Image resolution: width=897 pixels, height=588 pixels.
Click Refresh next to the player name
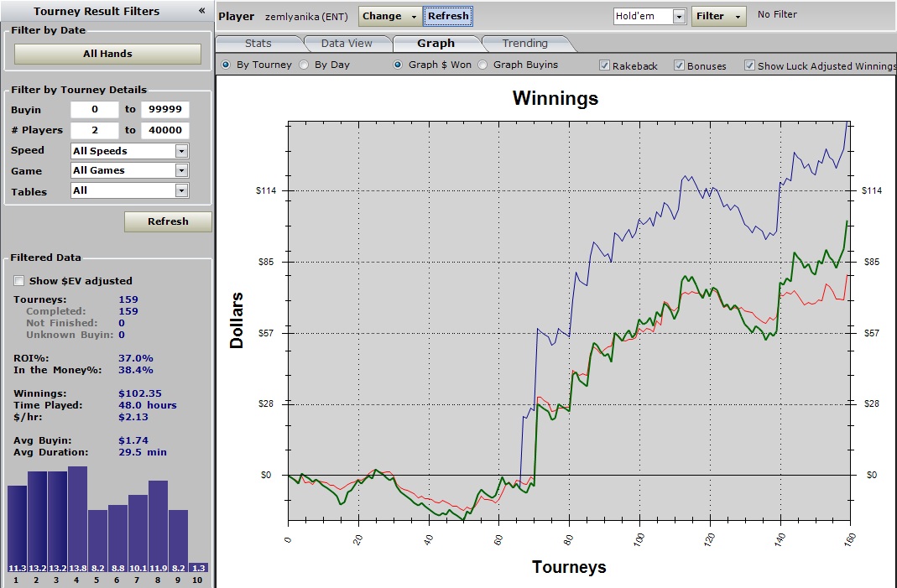(x=448, y=16)
